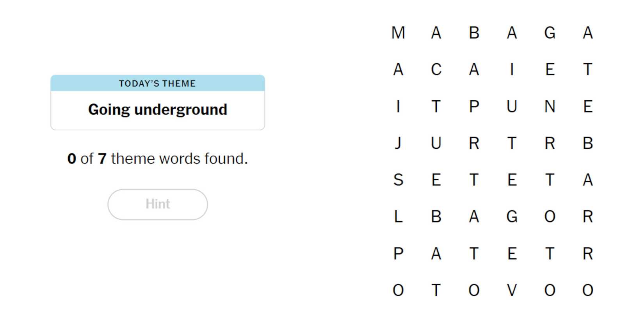Pick the letter J in the grid
The image size is (644, 322).
(398, 143)
